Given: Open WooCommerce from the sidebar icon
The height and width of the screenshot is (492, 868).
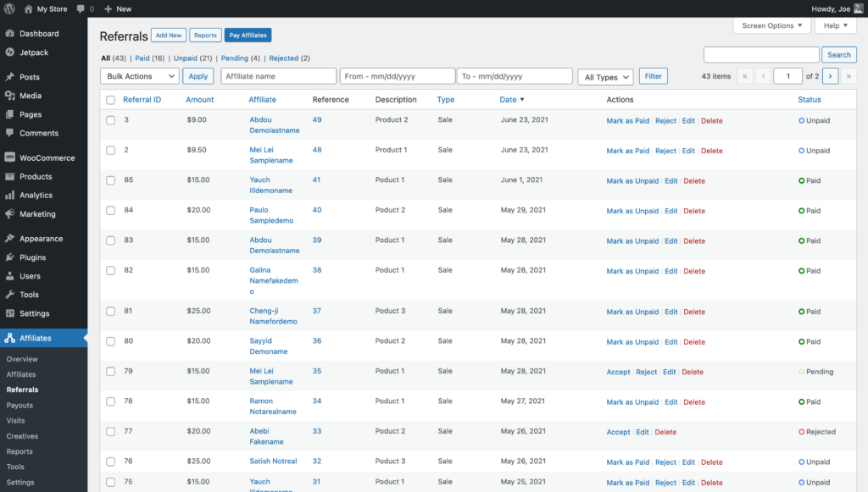Looking at the screenshot, I should click(x=9, y=158).
